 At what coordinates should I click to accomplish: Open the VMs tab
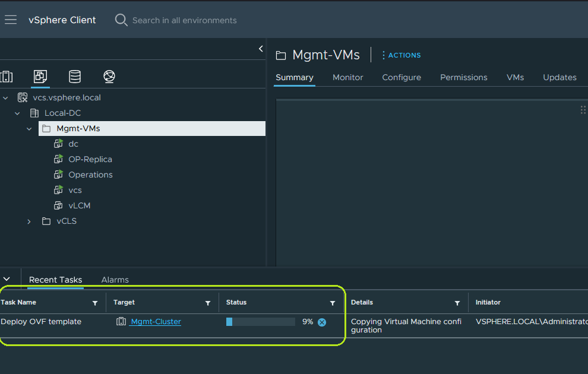(515, 78)
